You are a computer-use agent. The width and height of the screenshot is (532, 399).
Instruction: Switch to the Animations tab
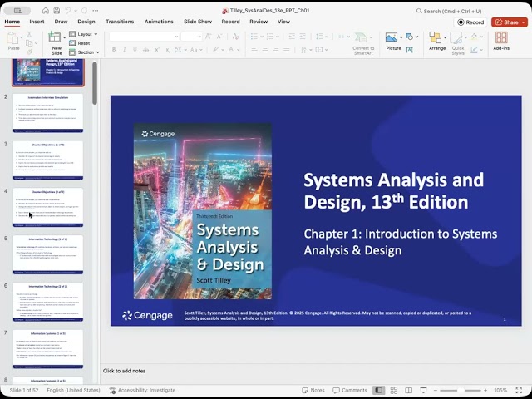(x=159, y=22)
